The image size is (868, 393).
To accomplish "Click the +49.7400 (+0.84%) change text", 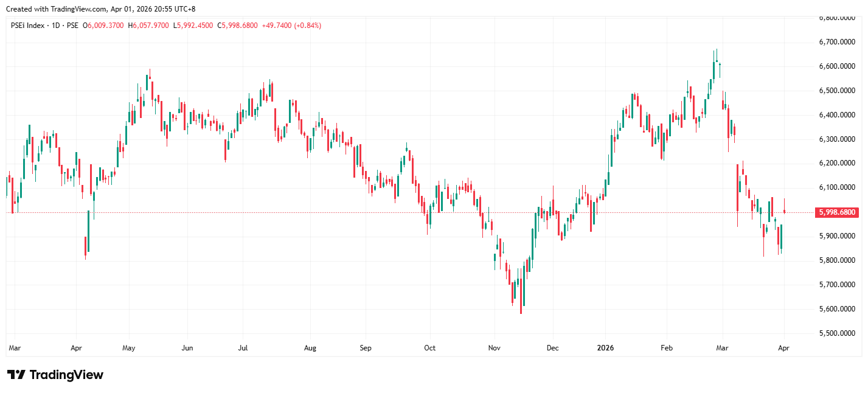I will 291,26.
